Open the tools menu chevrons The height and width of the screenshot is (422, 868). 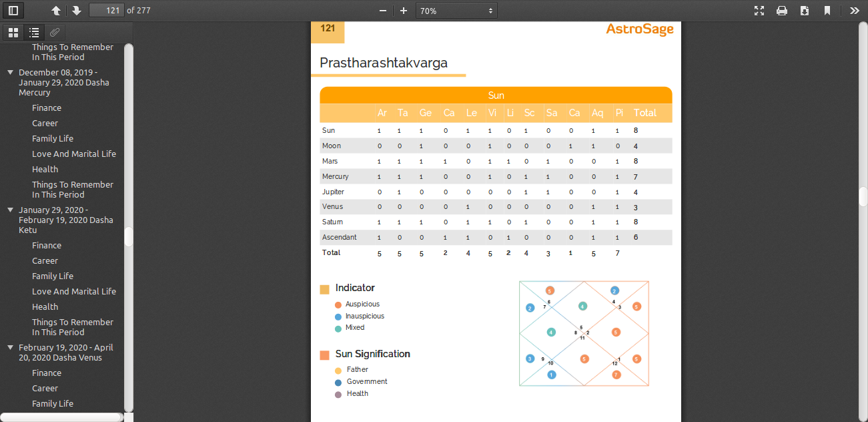[x=855, y=11]
